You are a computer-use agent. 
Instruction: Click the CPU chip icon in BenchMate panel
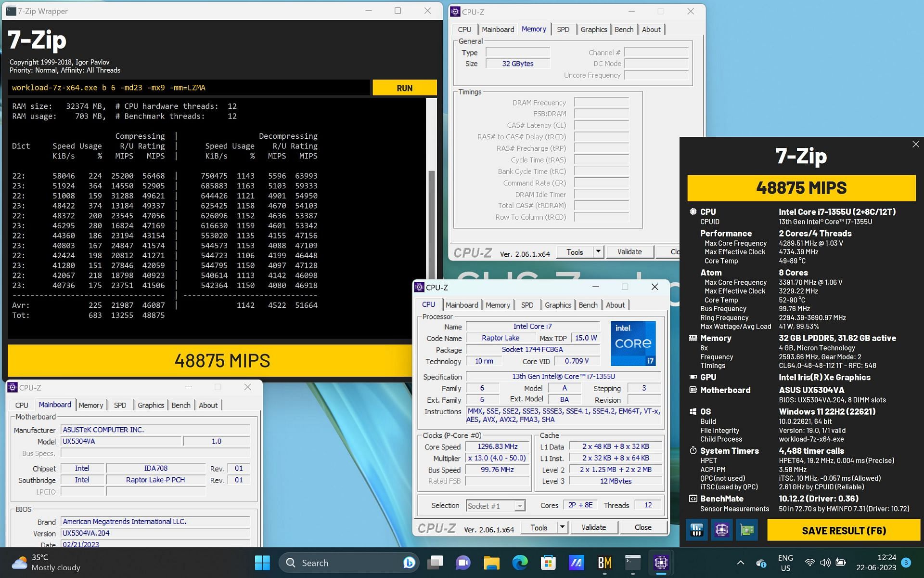coord(721,530)
